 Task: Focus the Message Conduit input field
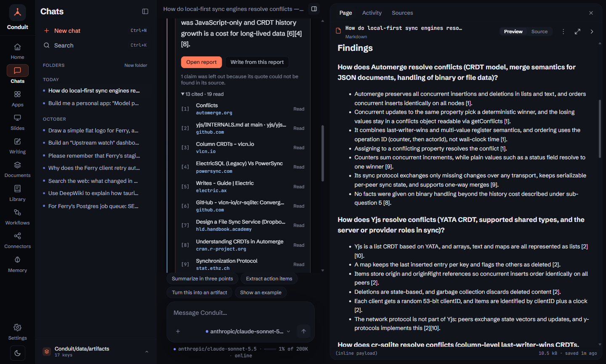(x=240, y=313)
